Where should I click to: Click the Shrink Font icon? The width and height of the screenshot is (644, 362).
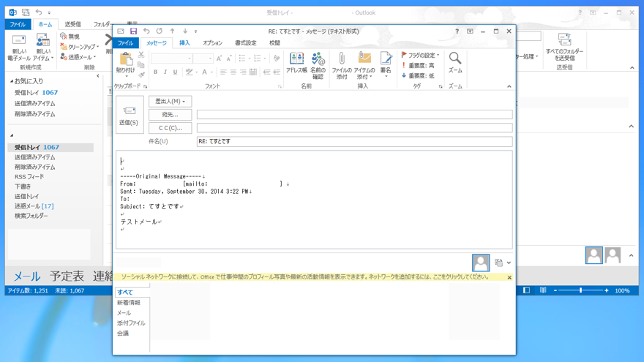coord(229,59)
